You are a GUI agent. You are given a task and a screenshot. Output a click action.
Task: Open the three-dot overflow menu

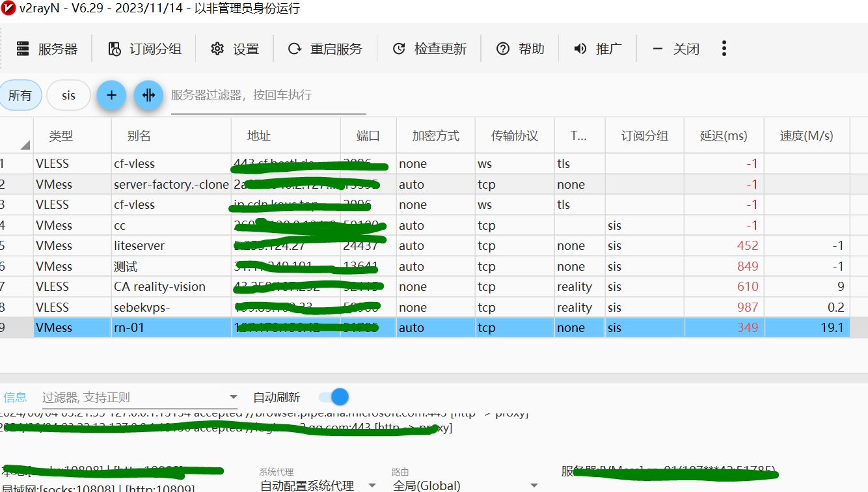pyautogui.click(x=724, y=48)
